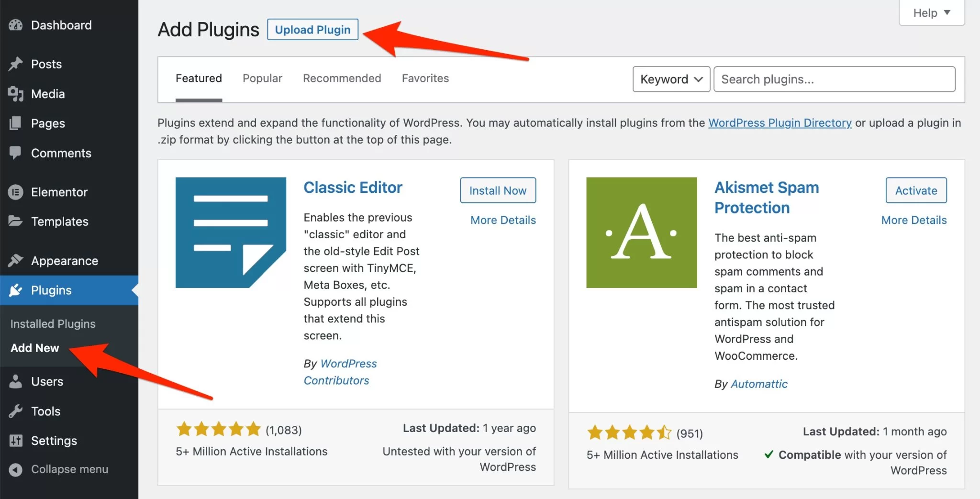Activate the Akismet Spam Protection plugin
Screen dimensions: 980x499
click(916, 190)
